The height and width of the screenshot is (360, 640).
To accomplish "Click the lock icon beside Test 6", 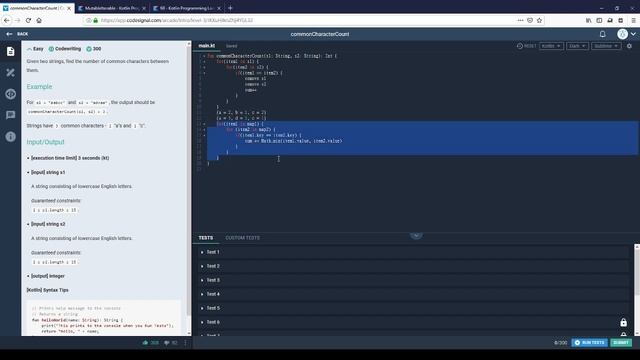I will click(x=623, y=322).
